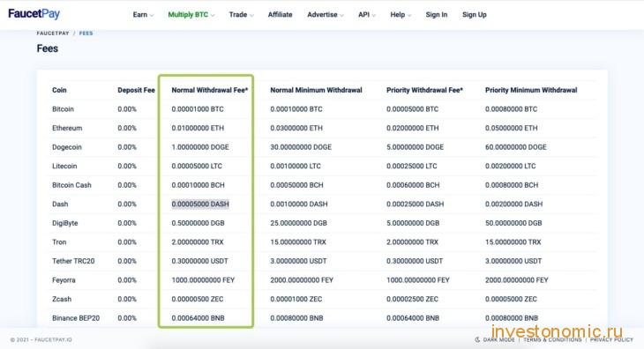Open Terms & Conditions footer link
The image size is (644, 349).
[552, 339]
